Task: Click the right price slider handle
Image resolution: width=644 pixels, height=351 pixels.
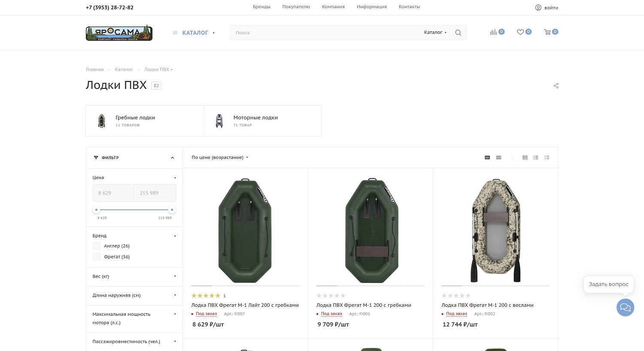Action: (x=172, y=210)
